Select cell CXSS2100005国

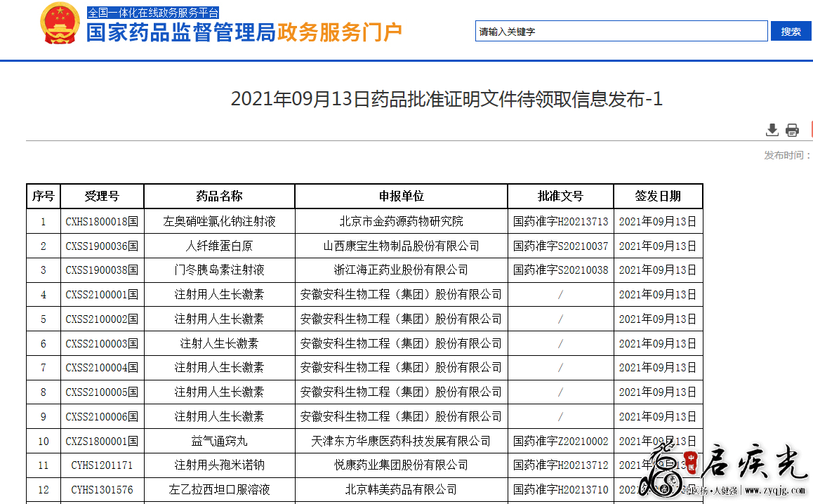point(102,392)
